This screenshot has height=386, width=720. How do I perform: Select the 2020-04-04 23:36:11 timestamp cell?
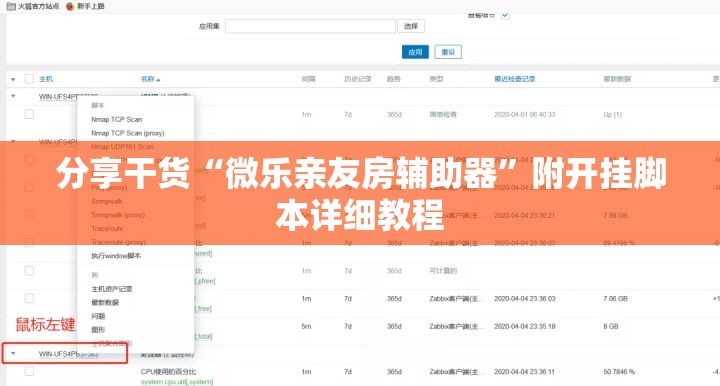[525, 371]
